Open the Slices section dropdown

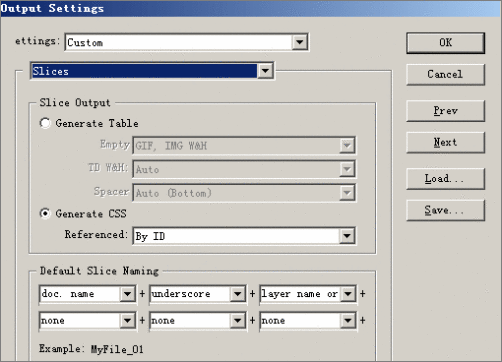click(152, 71)
